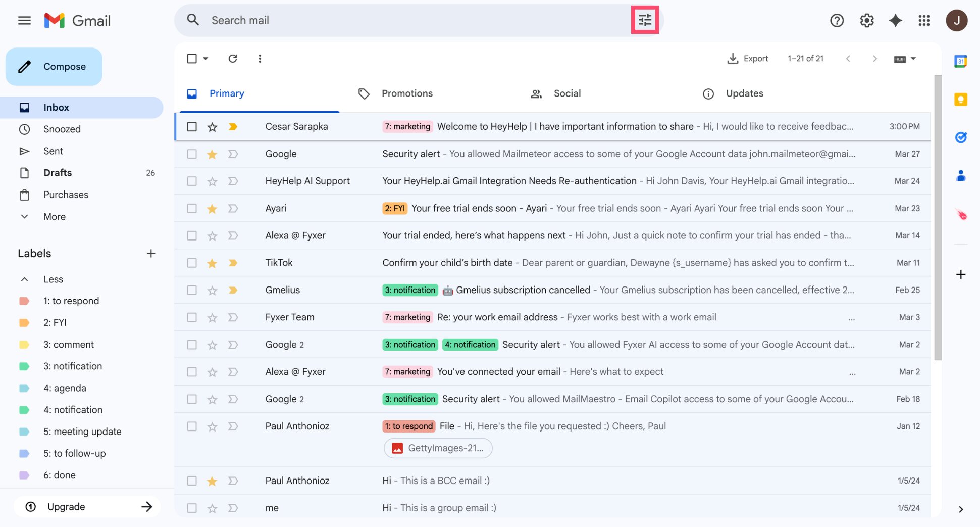The image size is (980, 527).
Task: Open Contacts side panel icon
Action: point(960,176)
